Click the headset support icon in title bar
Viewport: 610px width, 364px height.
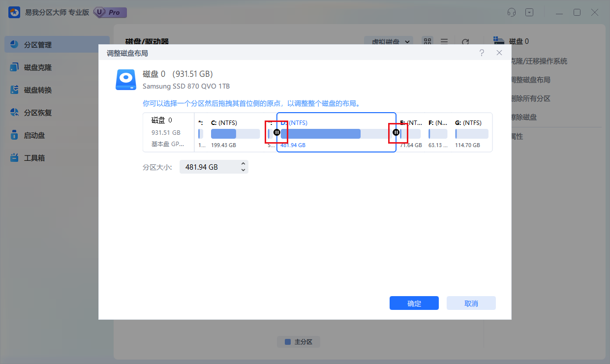click(x=512, y=12)
